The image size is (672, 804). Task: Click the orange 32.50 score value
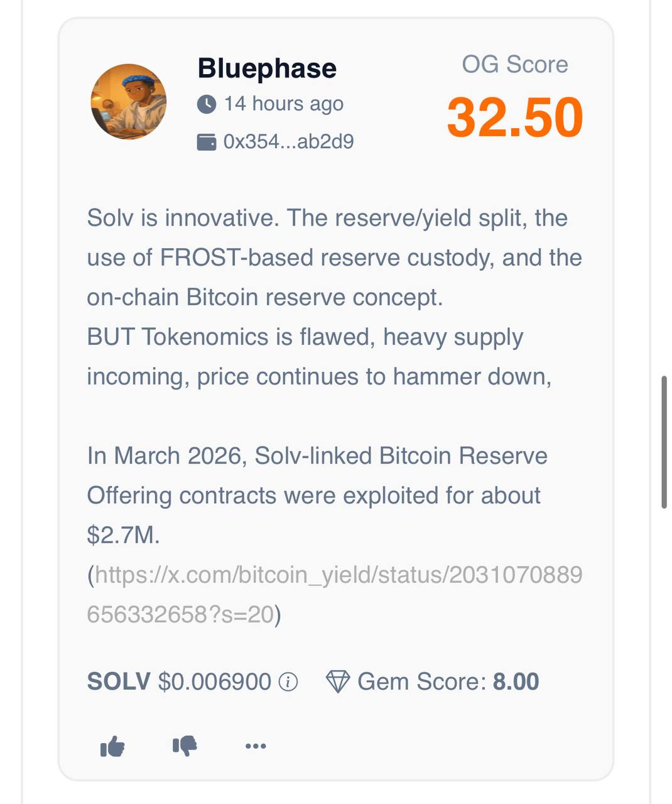[x=515, y=117]
